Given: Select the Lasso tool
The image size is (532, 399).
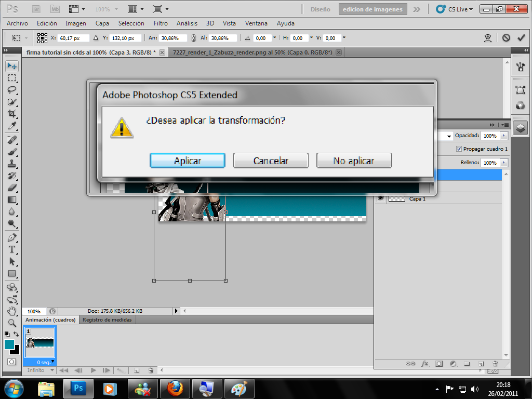Looking at the screenshot, I should (12, 90).
